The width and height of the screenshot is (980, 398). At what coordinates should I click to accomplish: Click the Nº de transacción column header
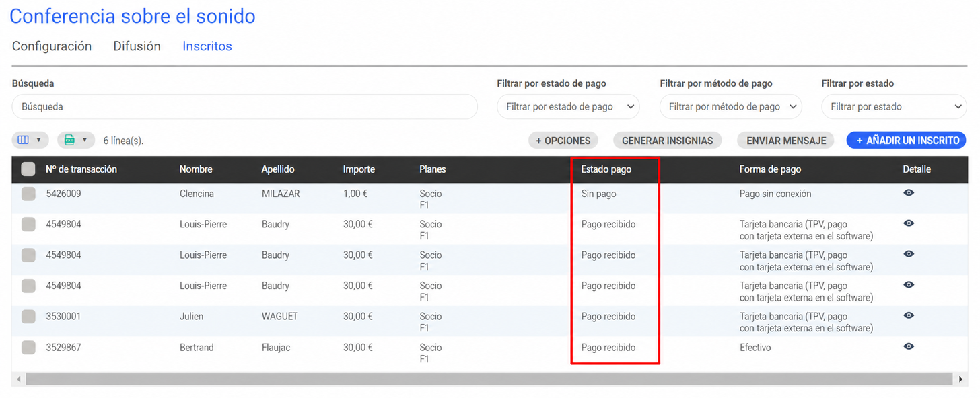tap(81, 169)
